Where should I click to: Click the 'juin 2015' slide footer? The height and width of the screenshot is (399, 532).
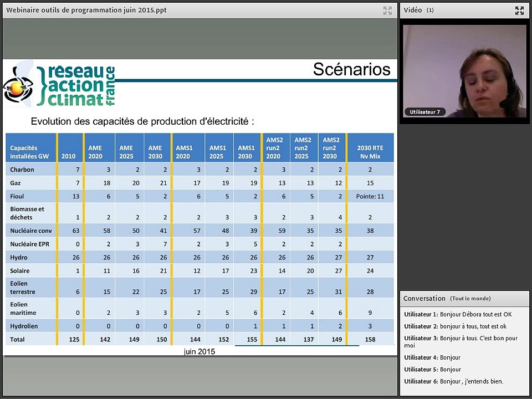click(199, 351)
